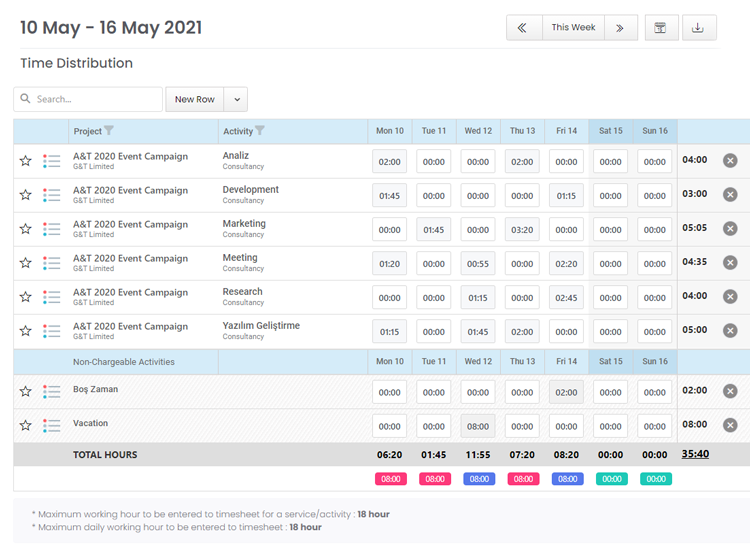This screenshot has height=553, width=750.
Task: Click the search input field
Action: pos(95,99)
